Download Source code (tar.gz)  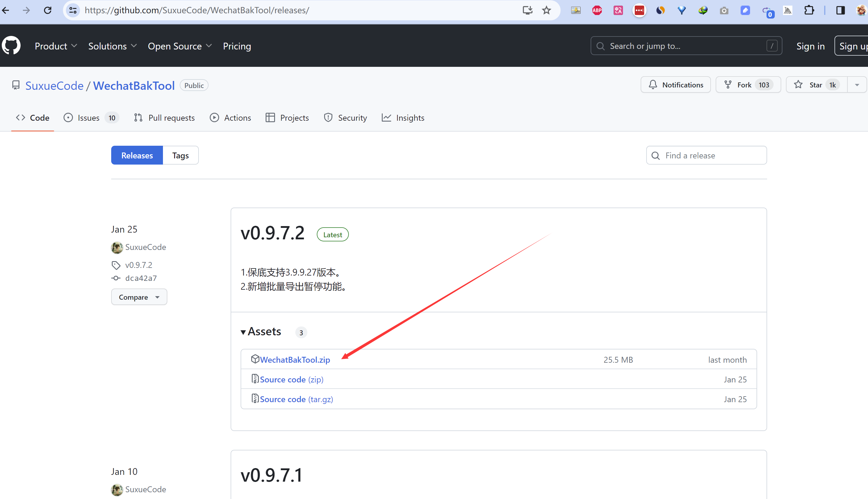(x=296, y=399)
